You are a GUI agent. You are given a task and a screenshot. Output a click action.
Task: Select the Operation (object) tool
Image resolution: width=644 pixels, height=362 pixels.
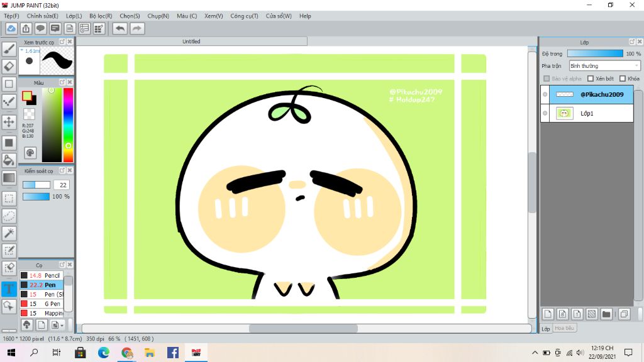[9, 306]
